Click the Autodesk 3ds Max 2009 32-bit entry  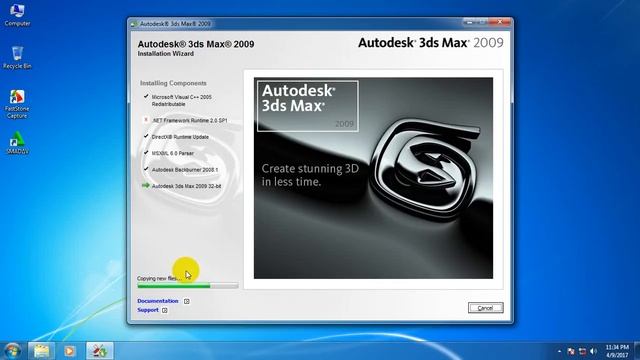coord(187,186)
